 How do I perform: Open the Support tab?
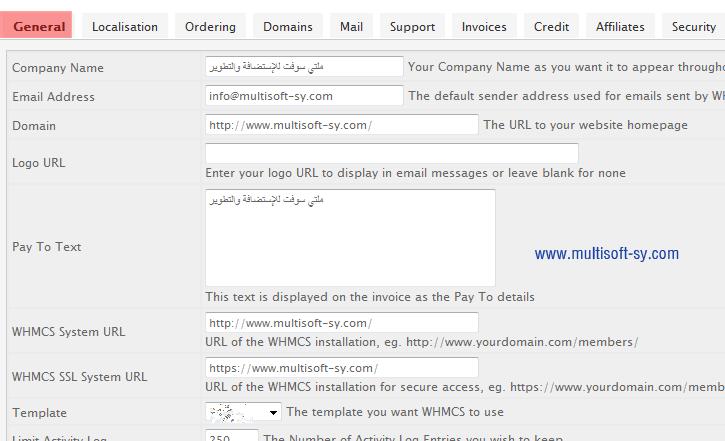(412, 26)
